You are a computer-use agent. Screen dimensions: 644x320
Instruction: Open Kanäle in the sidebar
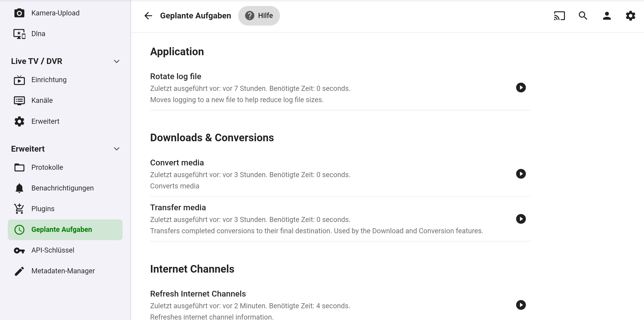pos(65,101)
